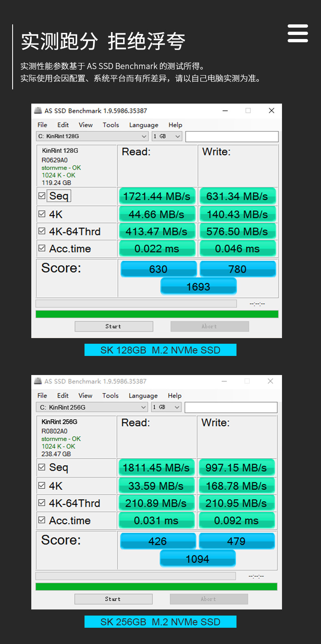The image size is (321, 644).
Task: Click Start button in KinRint 128G window
Action: (x=114, y=326)
